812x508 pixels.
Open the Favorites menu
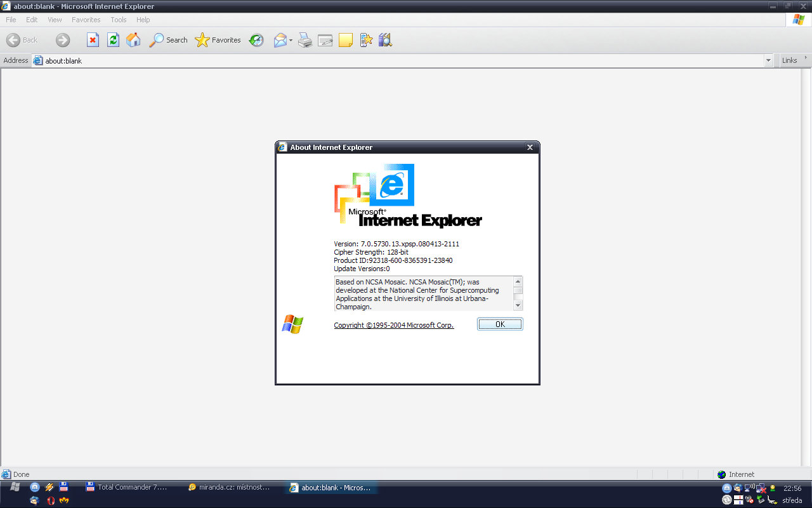point(86,20)
